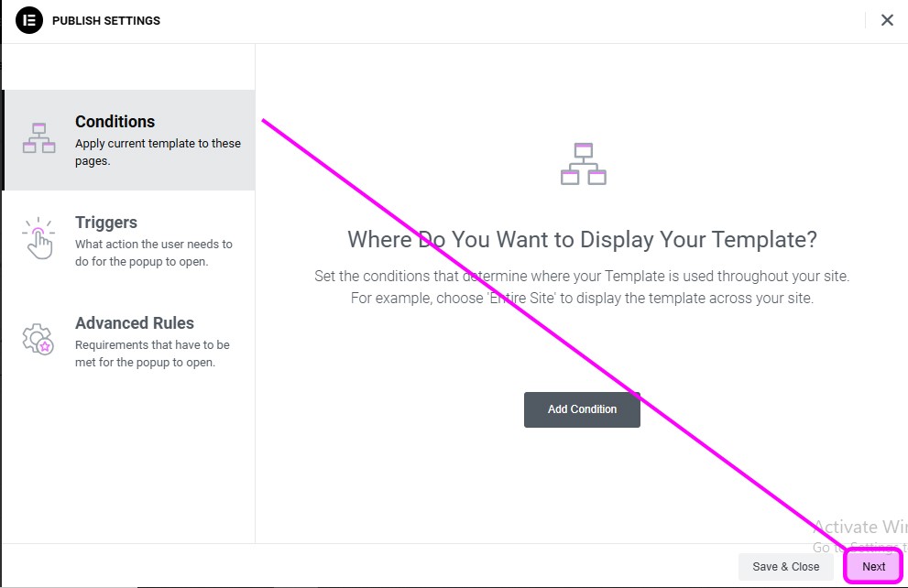The height and width of the screenshot is (588, 908).
Task: Click the Activate Windows watermark
Action: (860, 536)
